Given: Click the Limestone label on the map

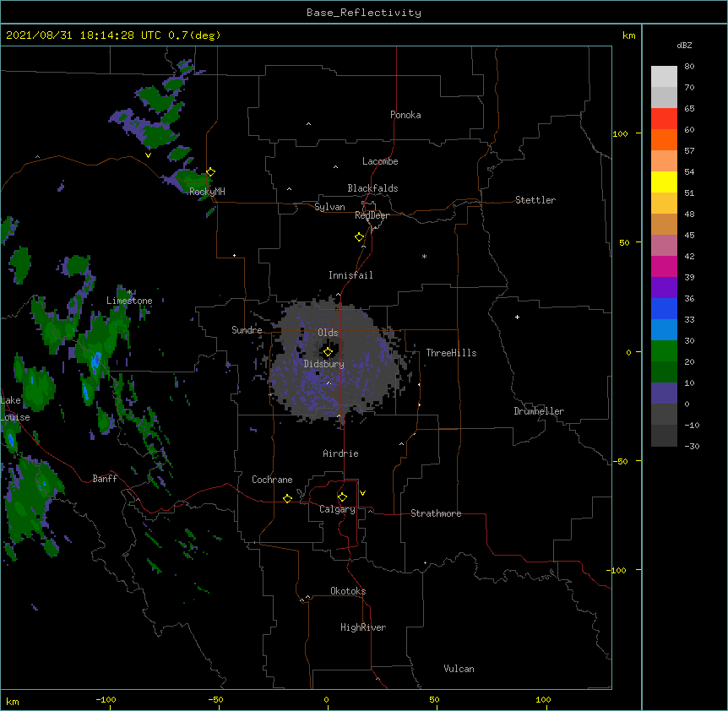Looking at the screenshot, I should (x=129, y=301).
